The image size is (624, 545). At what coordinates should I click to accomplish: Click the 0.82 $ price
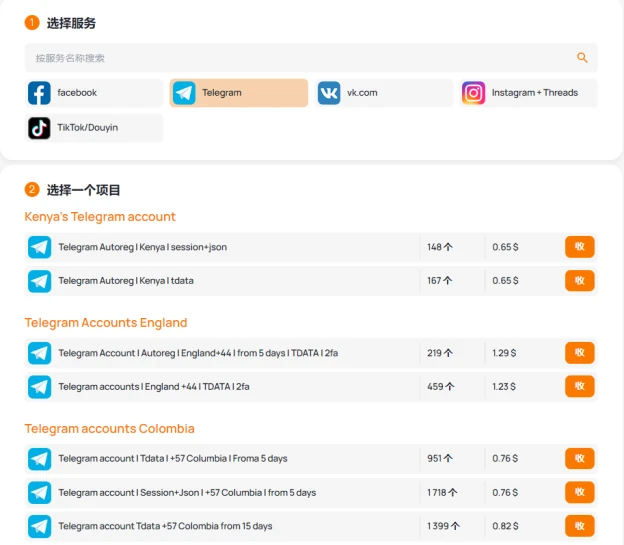(x=505, y=526)
